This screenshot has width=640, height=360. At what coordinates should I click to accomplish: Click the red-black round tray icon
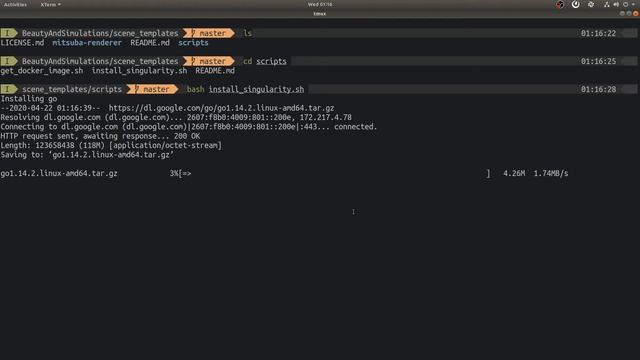(560, 4)
